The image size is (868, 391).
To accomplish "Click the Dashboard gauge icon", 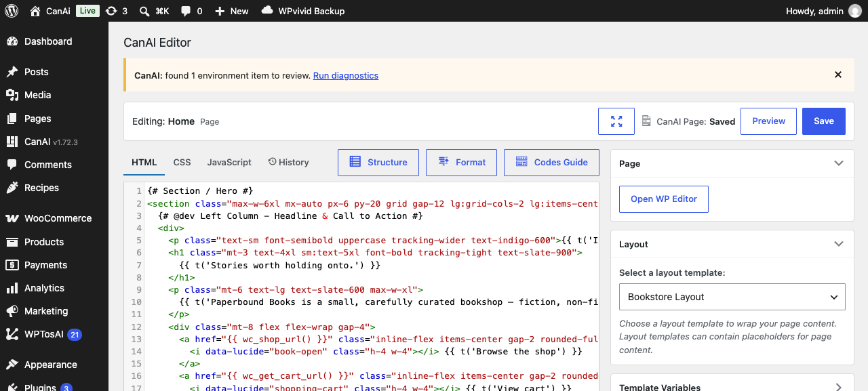I will point(12,41).
